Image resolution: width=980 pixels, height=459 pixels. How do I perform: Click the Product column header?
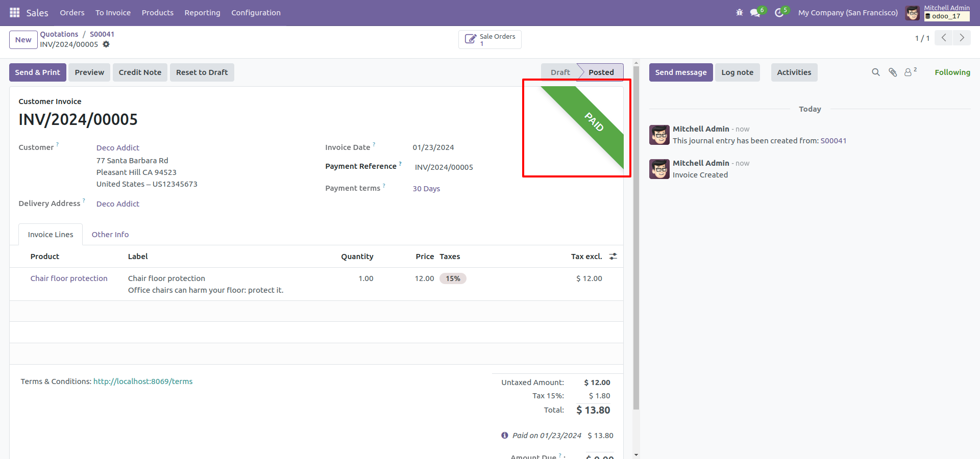pyautogui.click(x=45, y=257)
